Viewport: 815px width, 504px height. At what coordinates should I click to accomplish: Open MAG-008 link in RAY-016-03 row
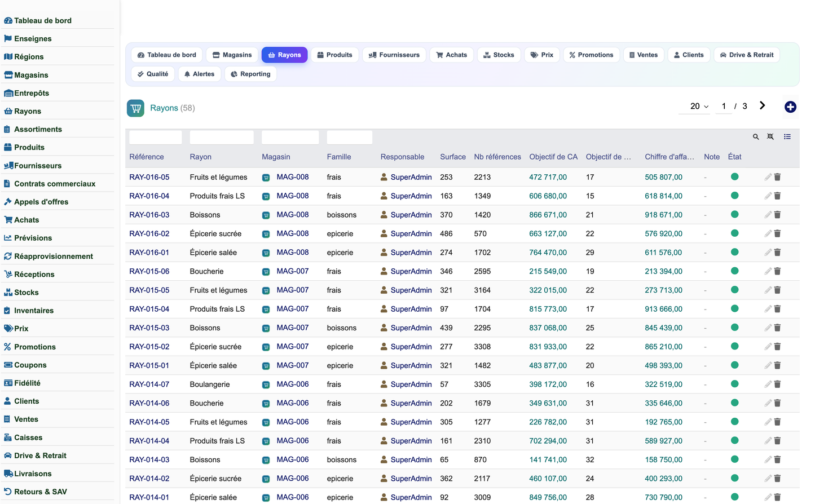coord(293,214)
